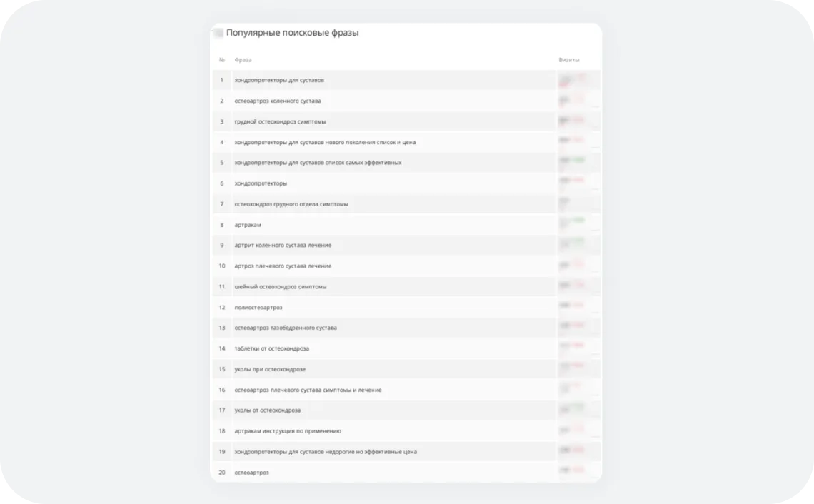
Task: Select 'артрит коленного сустава лечение' phrase
Action: pos(283,245)
